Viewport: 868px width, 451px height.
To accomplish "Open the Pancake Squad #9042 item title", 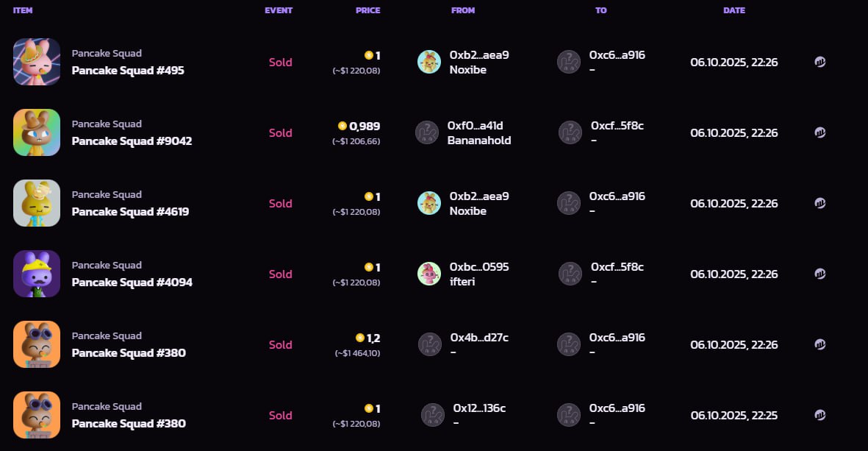I will point(132,141).
